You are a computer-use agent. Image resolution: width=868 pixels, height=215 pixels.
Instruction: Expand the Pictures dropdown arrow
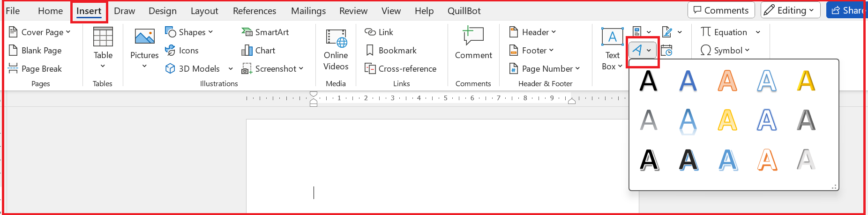pos(144,66)
